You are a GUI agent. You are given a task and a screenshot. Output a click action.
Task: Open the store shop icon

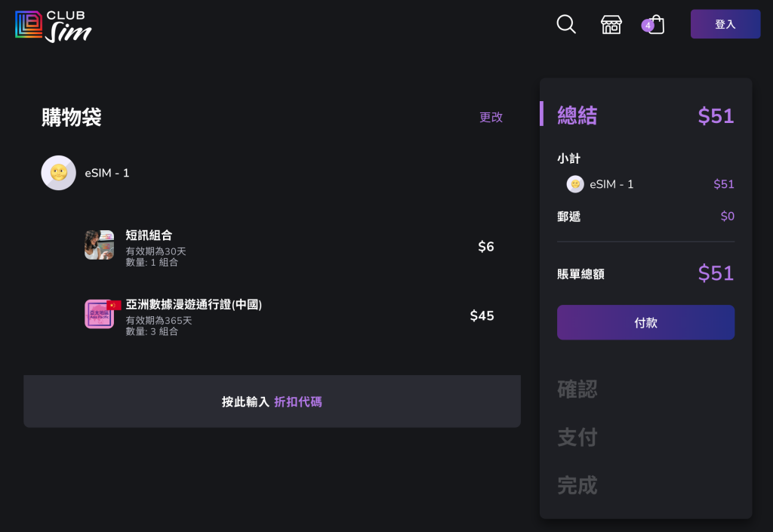tap(611, 24)
